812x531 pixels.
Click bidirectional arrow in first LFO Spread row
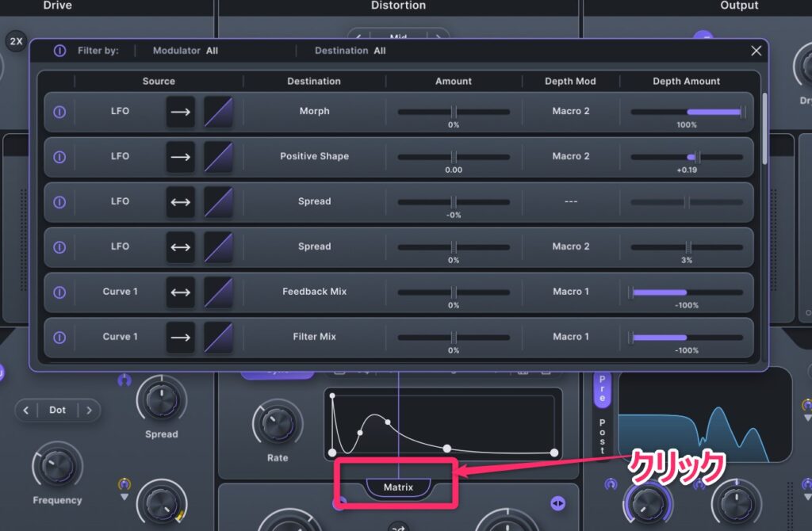[x=181, y=202]
